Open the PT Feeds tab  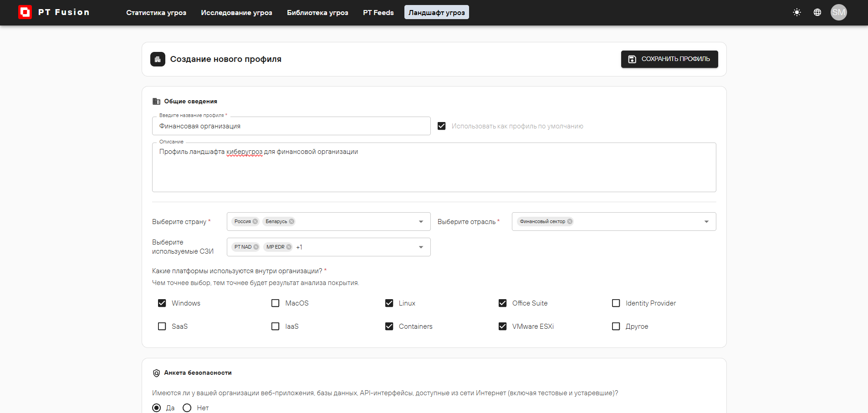[x=378, y=13]
